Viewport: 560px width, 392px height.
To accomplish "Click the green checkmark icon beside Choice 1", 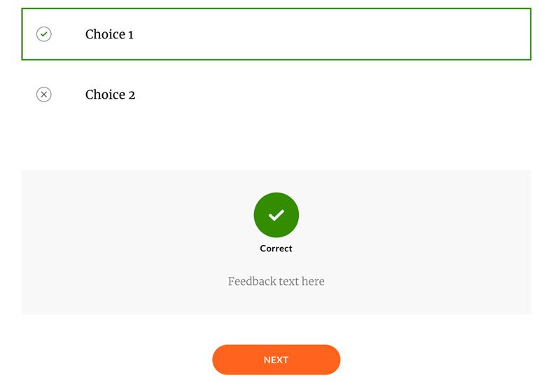I will click(43, 34).
